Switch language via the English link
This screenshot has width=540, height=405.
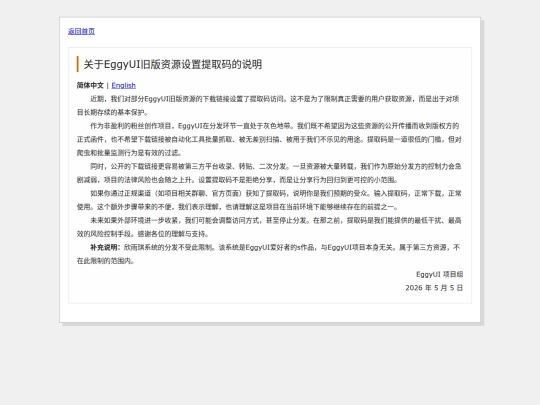click(x=124, y=85)
